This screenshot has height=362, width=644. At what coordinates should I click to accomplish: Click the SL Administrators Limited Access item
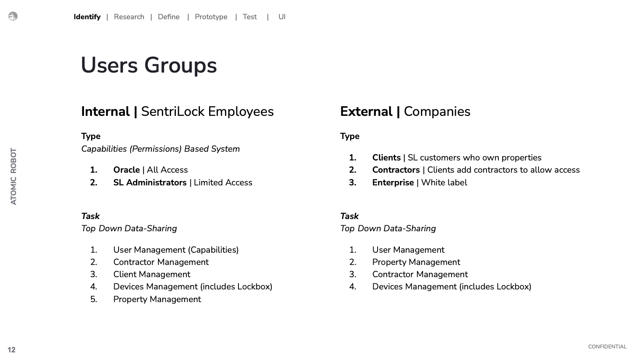tap(182, 183)
